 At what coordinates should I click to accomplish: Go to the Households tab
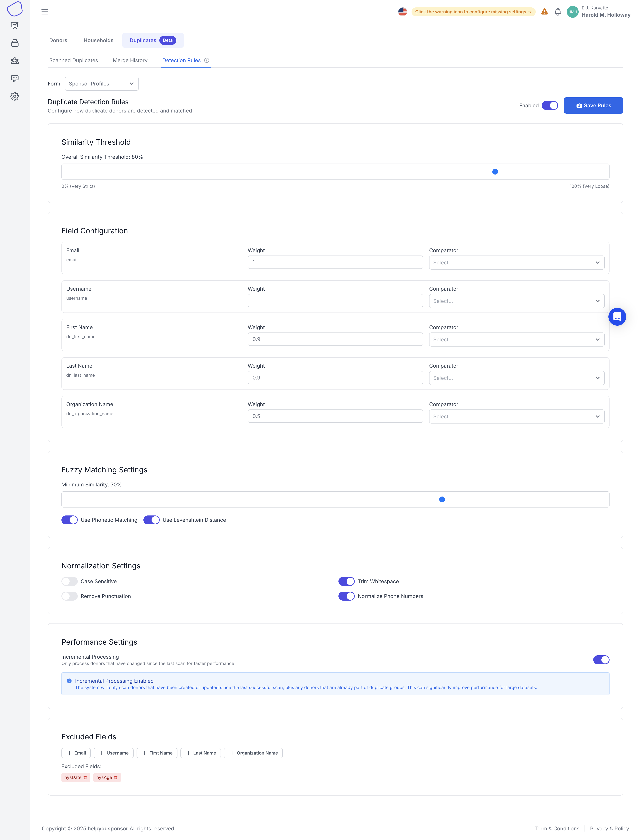98,41
